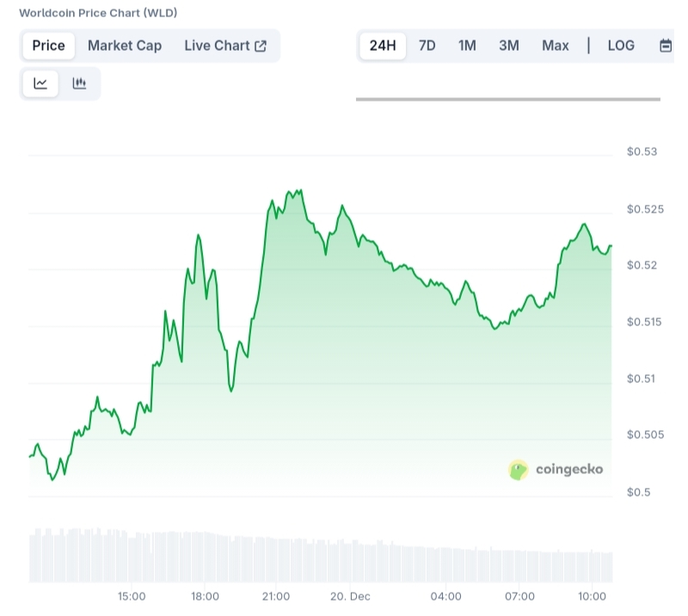Screen dimensions: 688x616
Task: Click the $0.52 price axis label
Action: pyautogui.click(x=642, y=265)
